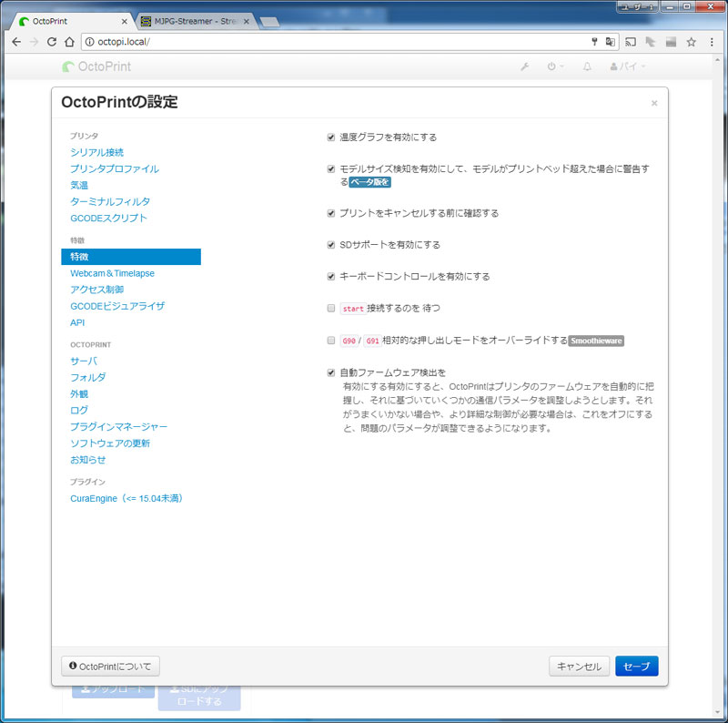
Task: Go to the browser home page
Action: 69,42
